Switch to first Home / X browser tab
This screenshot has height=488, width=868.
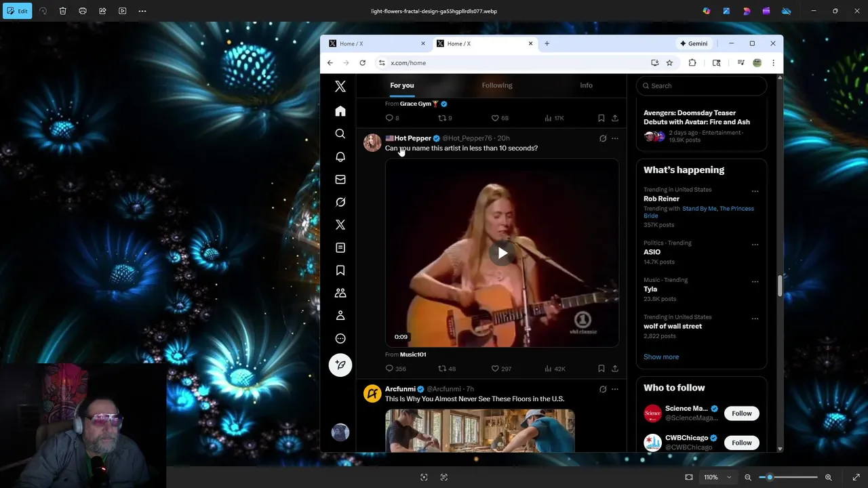pyautogui.click(x=375, y=43)
